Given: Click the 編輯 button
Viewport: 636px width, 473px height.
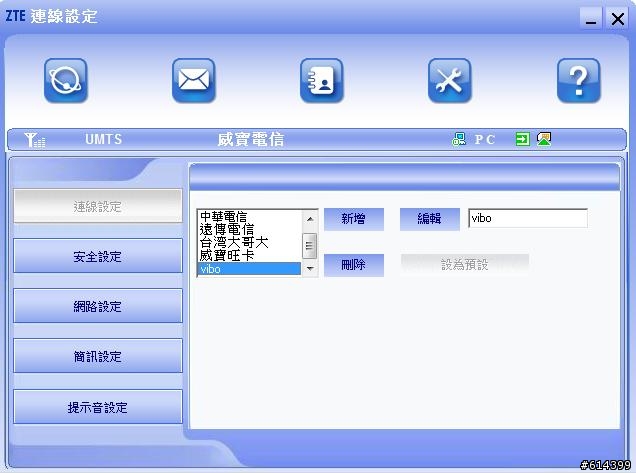Looking at the screenshot, I should coord(430,219).
